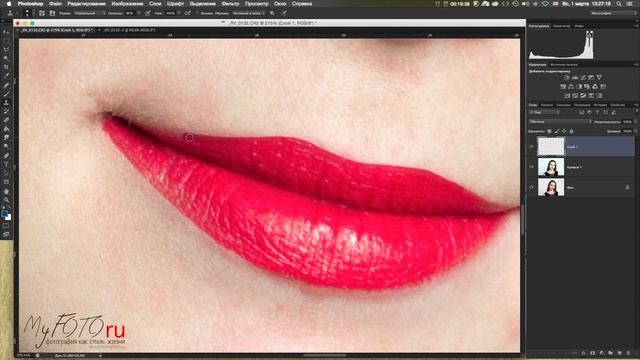Select the Eyedropper tool
The image size is (640, 360).
coord(6,76)
